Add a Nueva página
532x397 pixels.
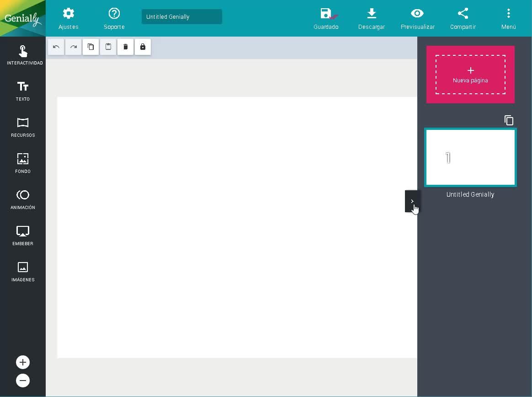pyautogui.click(x=470, y=75)
